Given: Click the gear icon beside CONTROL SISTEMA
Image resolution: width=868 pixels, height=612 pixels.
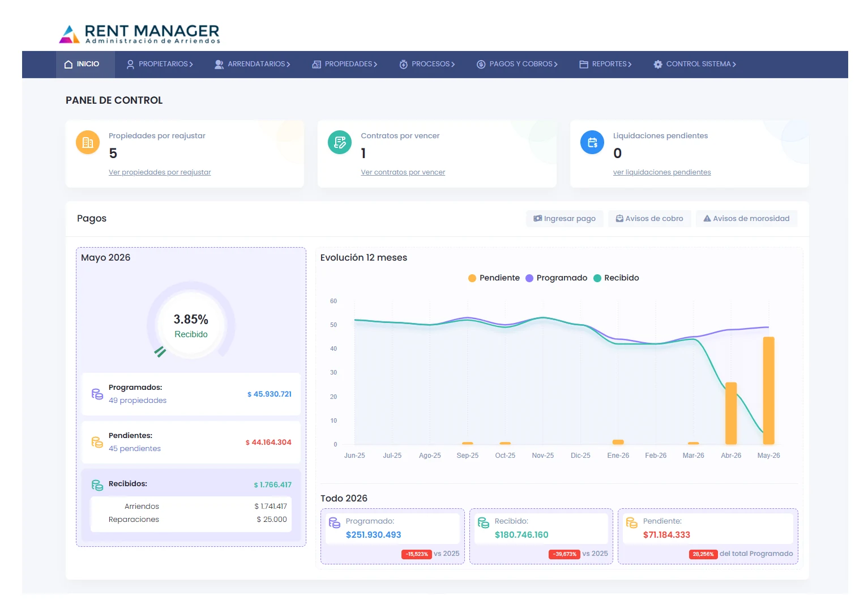Looking at the screenshot, I should pyautogui.click(x=658, y=64).
